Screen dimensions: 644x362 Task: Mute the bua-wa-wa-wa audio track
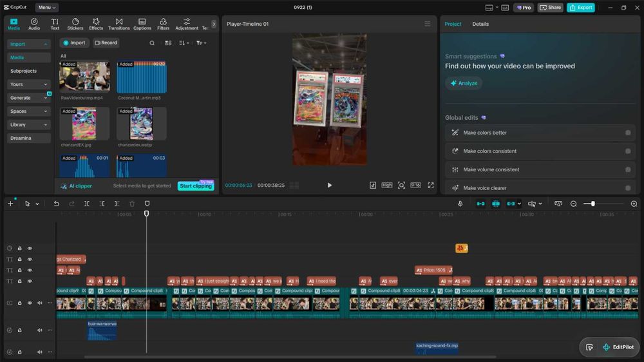[40, 330]
